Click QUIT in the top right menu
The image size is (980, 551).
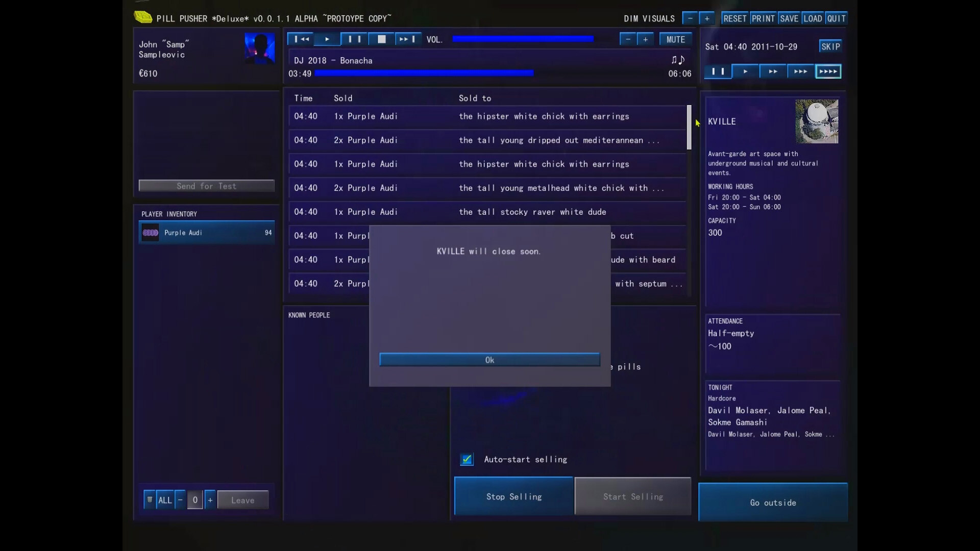pos(837,18)
